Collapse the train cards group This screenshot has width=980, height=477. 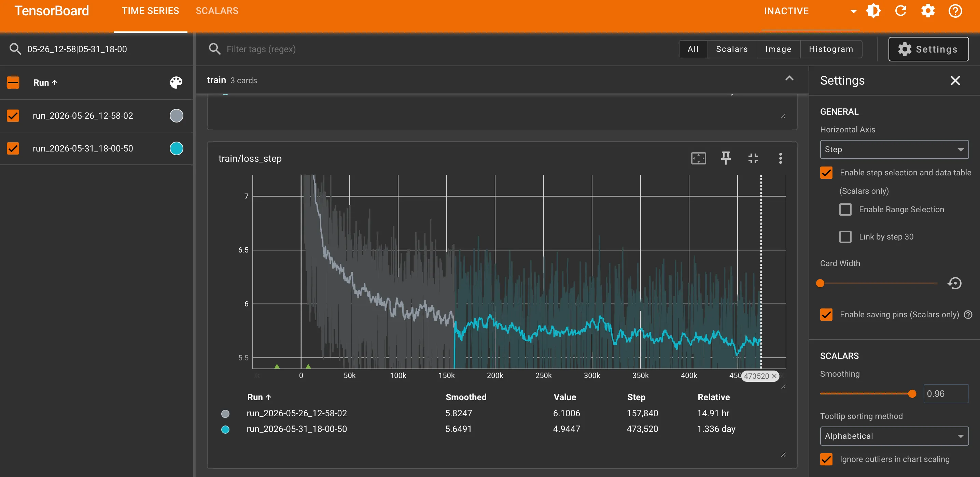pyautogui.click(x=789, y=79)
